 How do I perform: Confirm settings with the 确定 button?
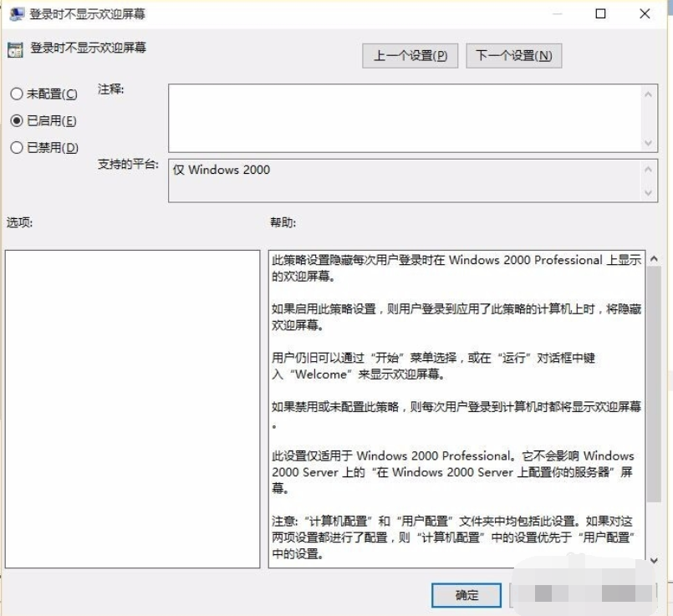click(x=467, y=595)
